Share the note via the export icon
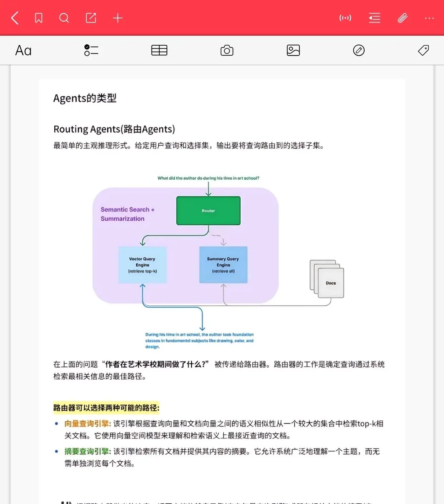 point(91,18)
